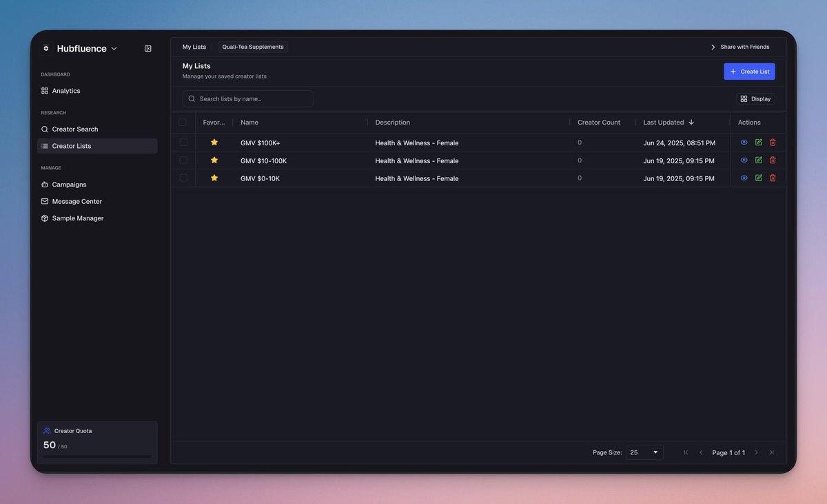This screenshot has height=504, width=827.
Task: Click the GMV $100K+ list name
Action: pyautogui.click(x=261, y=143)
